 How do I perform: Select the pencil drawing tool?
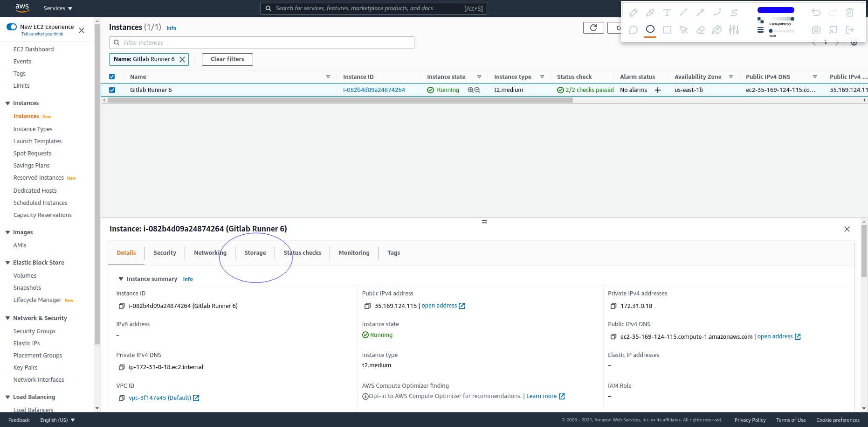pos(633,13)
